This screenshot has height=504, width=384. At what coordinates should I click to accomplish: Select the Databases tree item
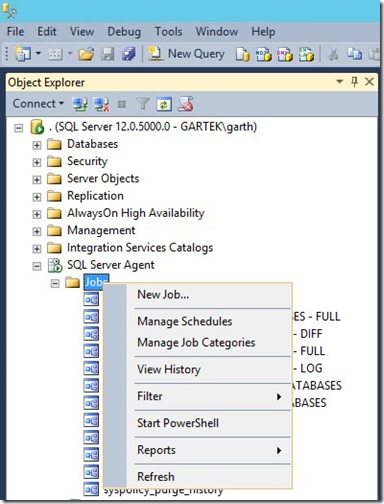(x=92, y=144)
